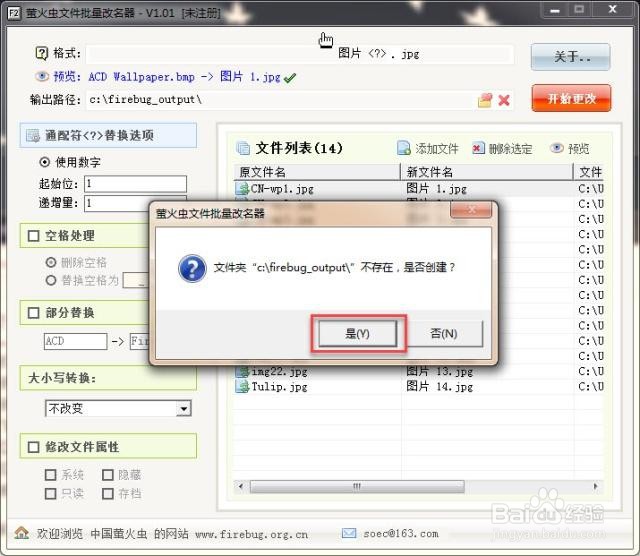Tick the 只读 attribute checkbox

51,494
